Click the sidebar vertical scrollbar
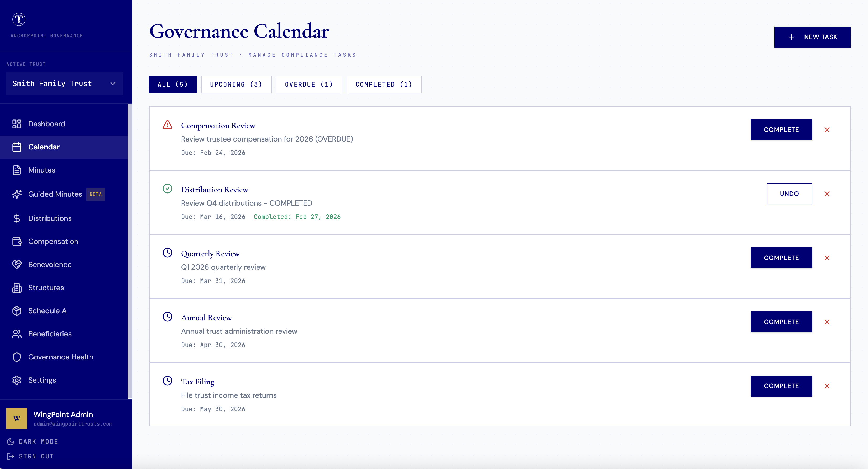Screen dimensions: 868x469 pos(129,251)
